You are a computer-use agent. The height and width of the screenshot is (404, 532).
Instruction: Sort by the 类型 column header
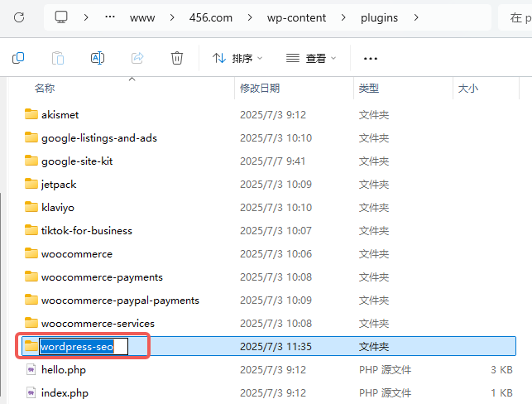click(x=369, y=89)
